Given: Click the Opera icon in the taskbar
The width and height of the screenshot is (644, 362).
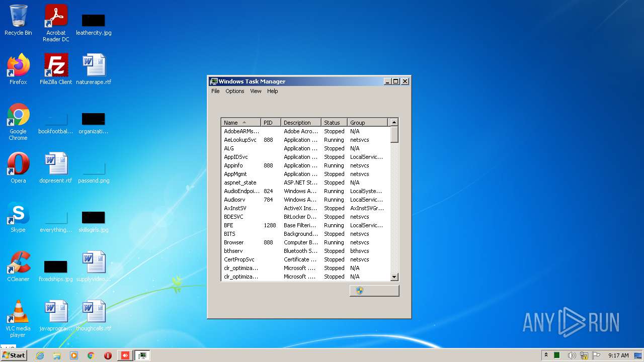Looking at the screenshot, I should click(x=108, y=355).
